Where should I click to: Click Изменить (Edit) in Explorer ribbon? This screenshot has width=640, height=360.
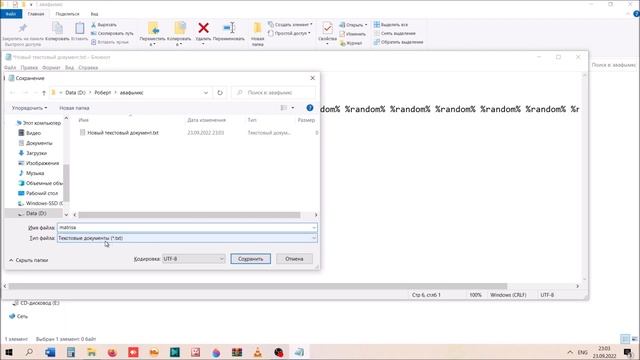pyautogui.click(x=353, y=34)
